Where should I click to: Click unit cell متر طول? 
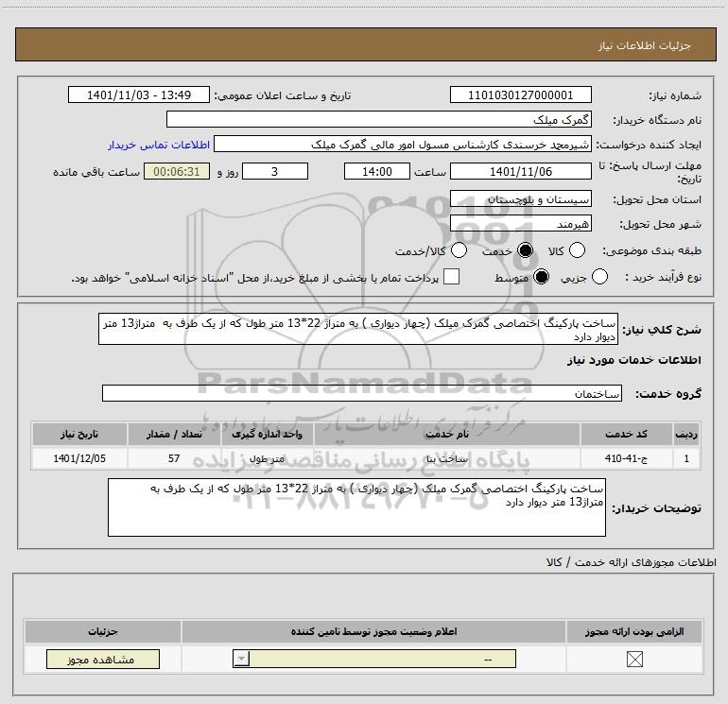[x=267, y=458]
